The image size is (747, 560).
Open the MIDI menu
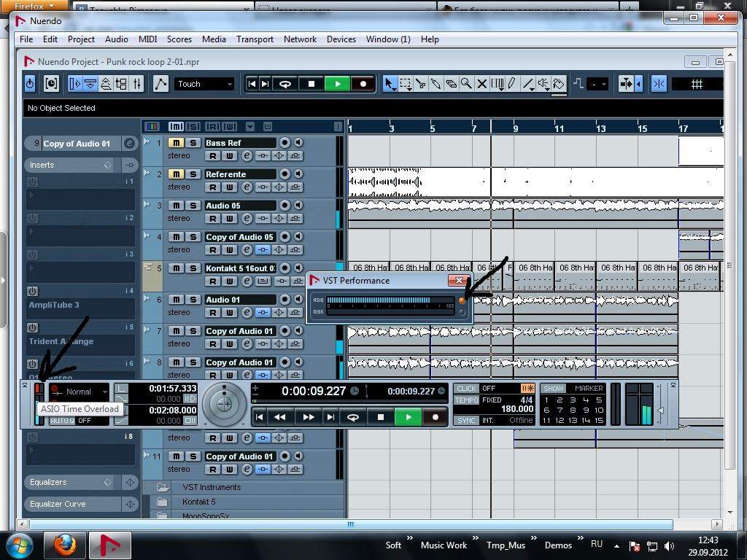147,39
